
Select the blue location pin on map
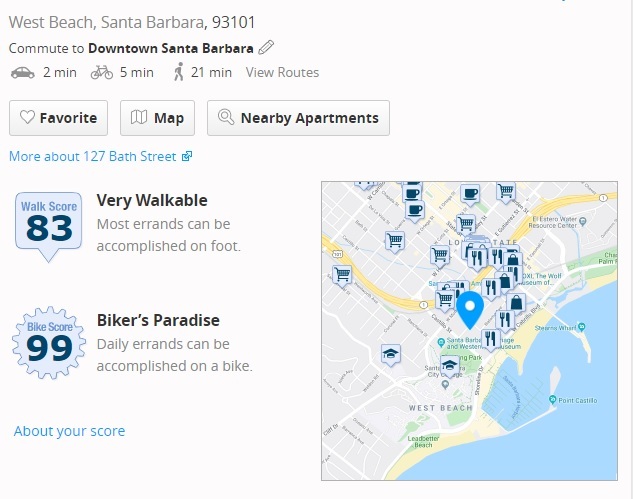(470, 310)
